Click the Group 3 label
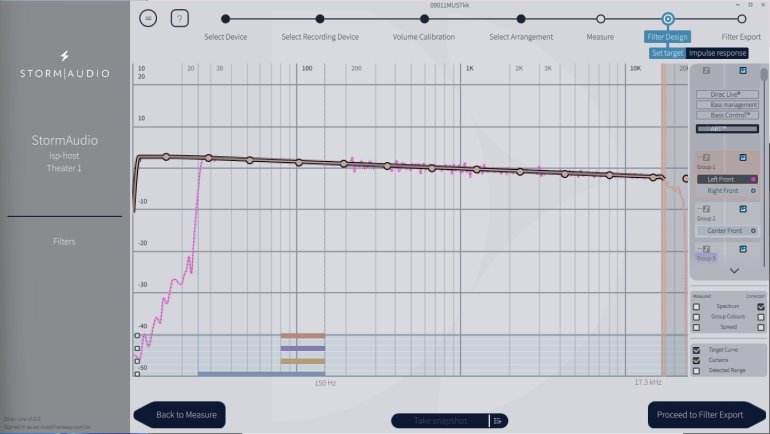The image size is (770, 434). (x=706, y=258)
